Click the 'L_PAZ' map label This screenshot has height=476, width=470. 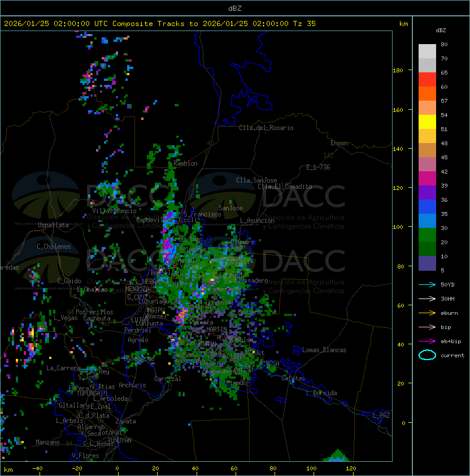381,416
